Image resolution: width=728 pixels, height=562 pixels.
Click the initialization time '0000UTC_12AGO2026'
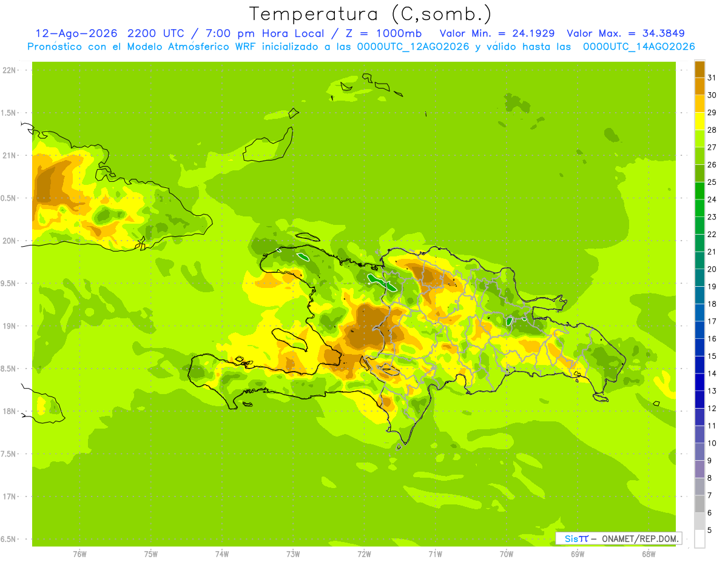click(x=413, y=47)
